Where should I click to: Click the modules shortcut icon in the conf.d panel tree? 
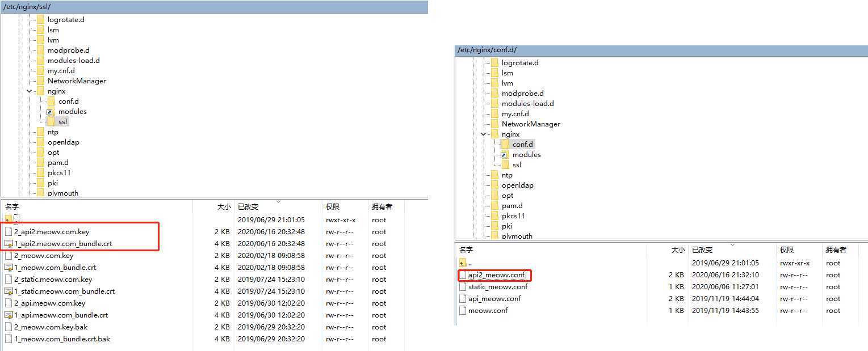point(505,155)
